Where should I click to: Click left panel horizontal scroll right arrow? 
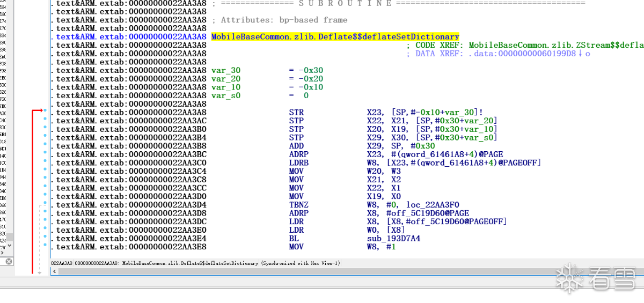pos(3,253)
